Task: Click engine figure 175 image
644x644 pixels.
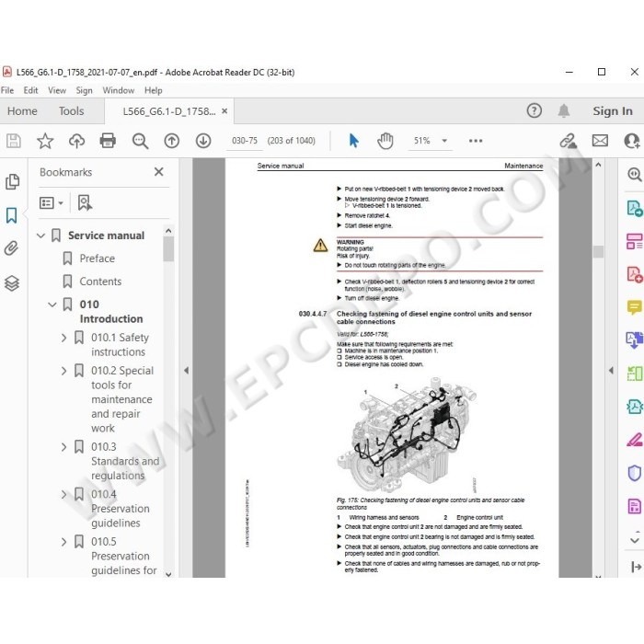Action: [x=406, y=433]
